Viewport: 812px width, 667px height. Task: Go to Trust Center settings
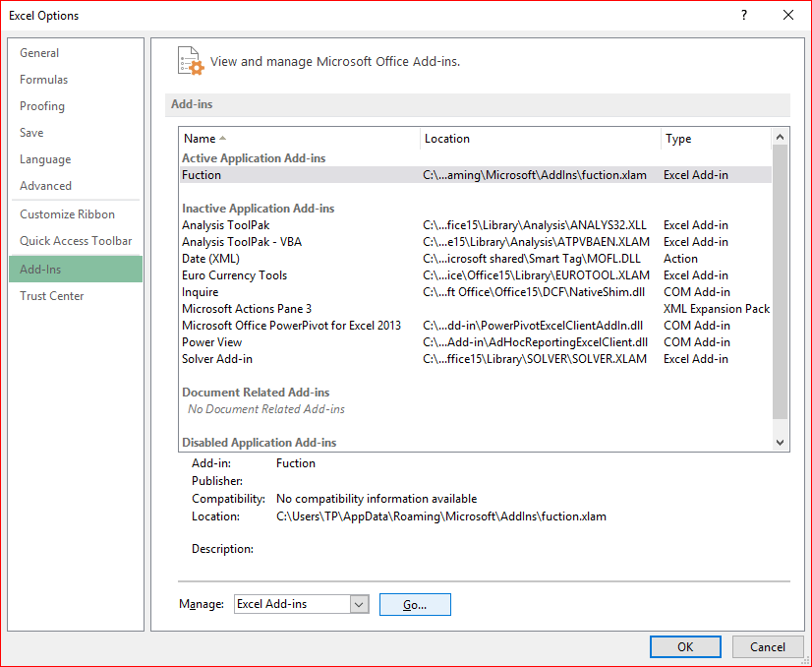(x=52, y=296)
